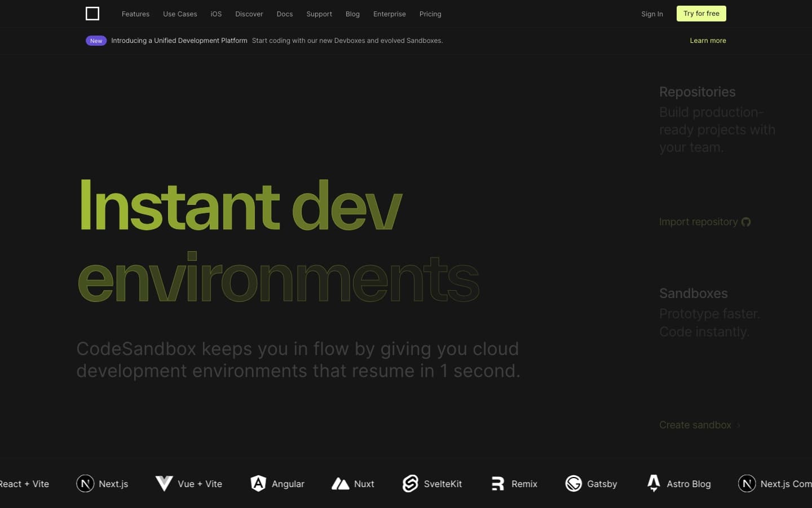Select the Angular template label

click(288, 484)
